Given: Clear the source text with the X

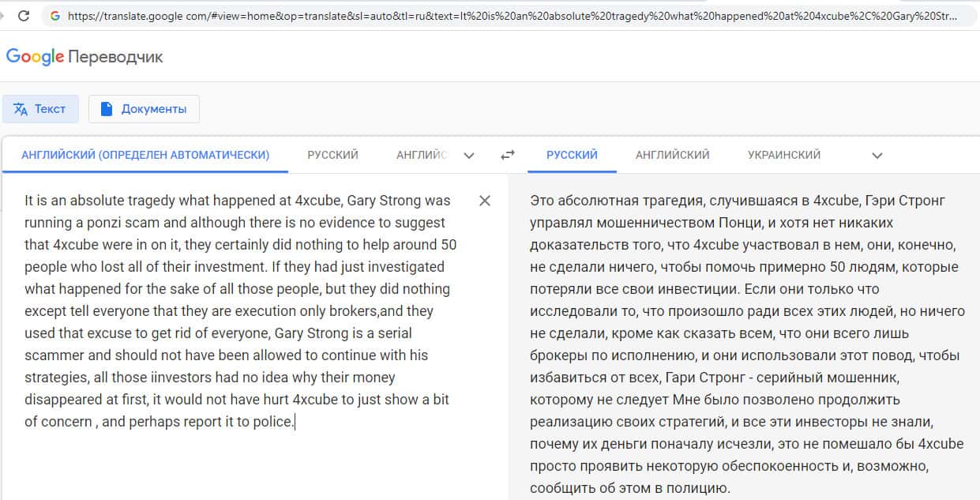Looking at the screenshot, I should [x=485, y=201].
